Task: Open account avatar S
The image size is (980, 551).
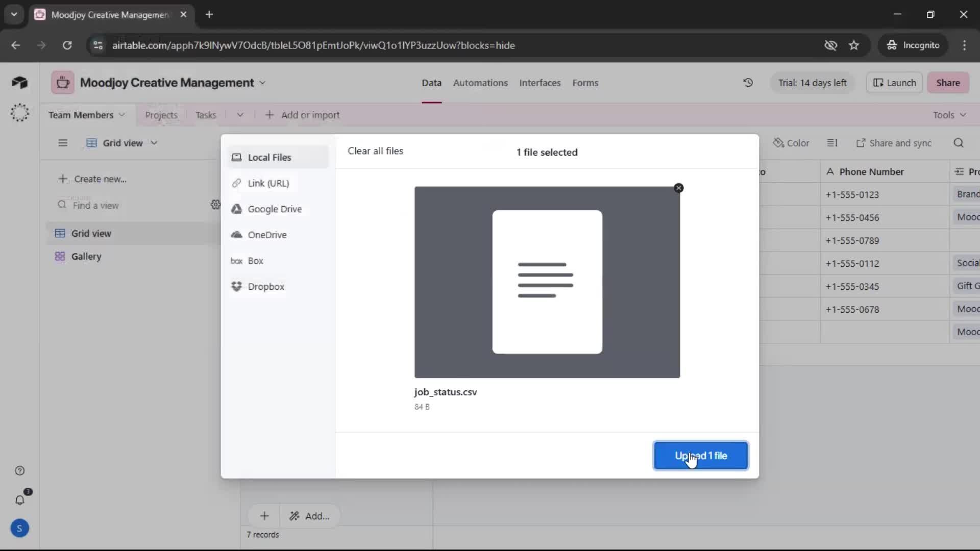Action: point(19,528)
